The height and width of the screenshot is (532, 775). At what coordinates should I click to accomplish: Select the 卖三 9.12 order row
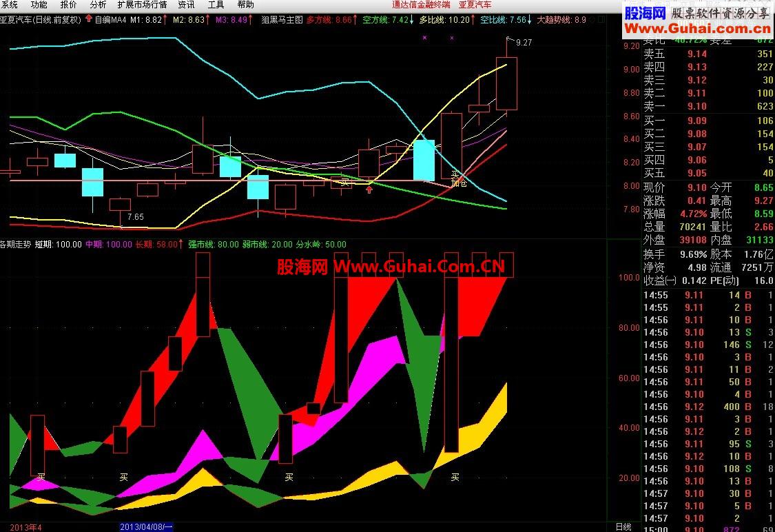tap(707, 80)
